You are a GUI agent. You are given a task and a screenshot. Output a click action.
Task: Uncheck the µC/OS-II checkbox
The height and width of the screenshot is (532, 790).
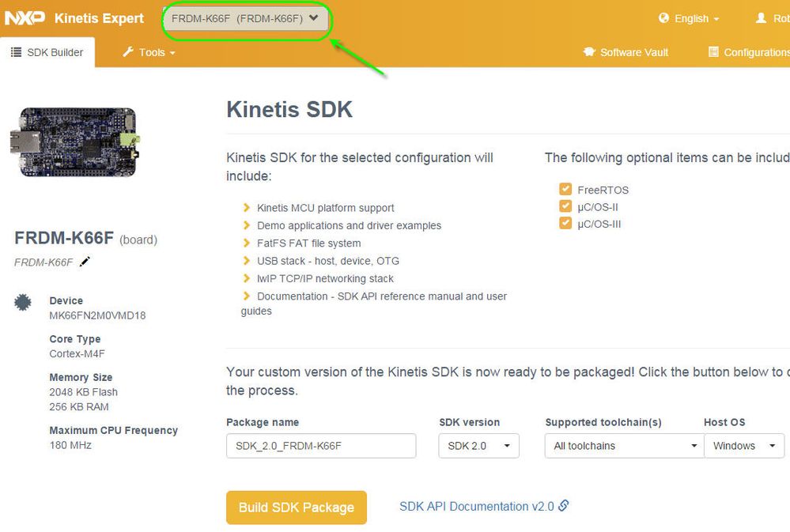(x=565, y=206)
